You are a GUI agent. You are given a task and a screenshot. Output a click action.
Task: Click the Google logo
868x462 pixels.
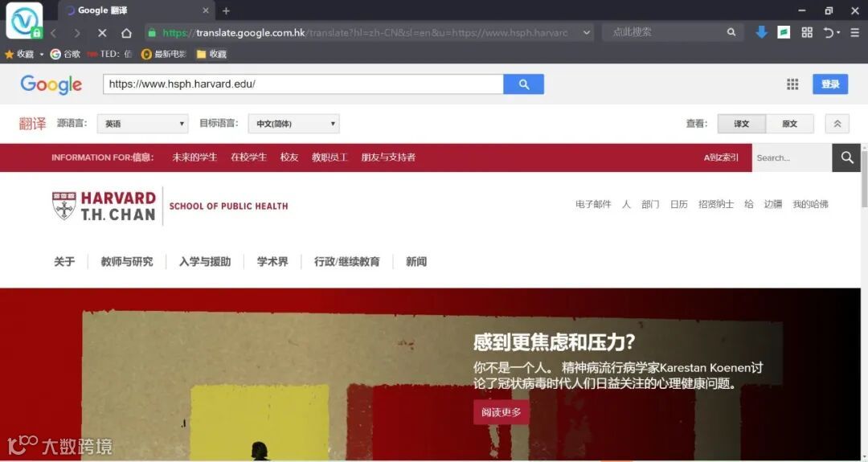51,84
